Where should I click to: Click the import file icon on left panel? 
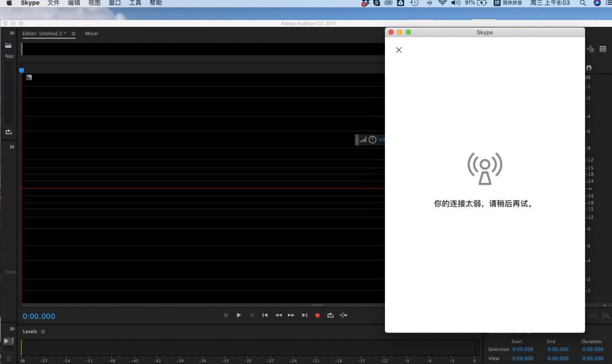tap(8, 132)
